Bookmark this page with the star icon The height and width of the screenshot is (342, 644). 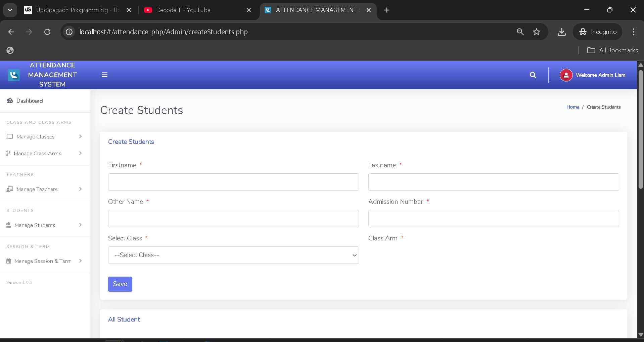point(537,32)
